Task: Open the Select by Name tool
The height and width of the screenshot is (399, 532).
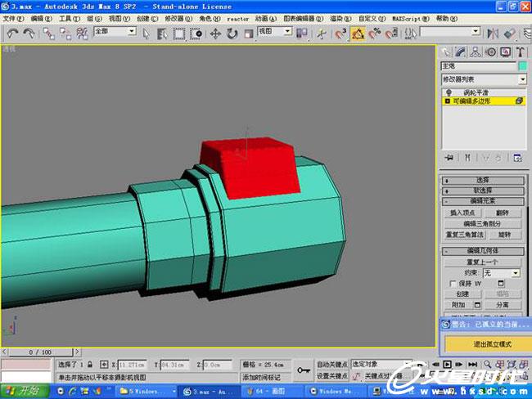Action: click(162, 34)
